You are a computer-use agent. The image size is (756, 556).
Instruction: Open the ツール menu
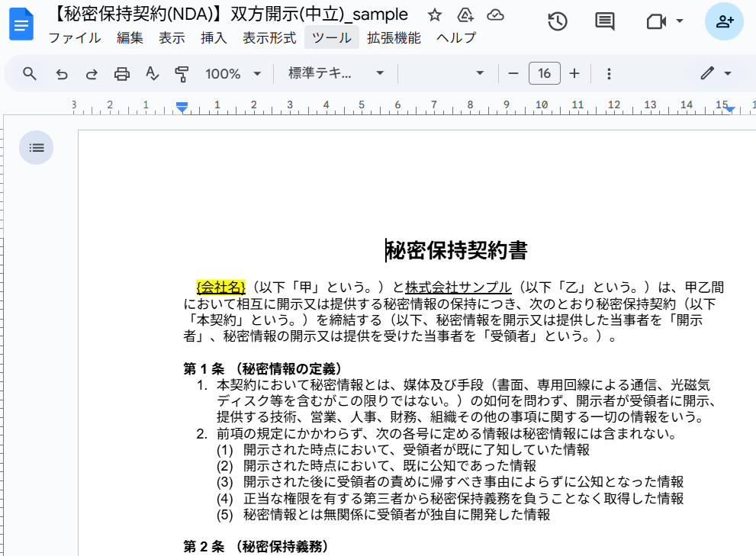pyautogui.click(x=332, y=37)
